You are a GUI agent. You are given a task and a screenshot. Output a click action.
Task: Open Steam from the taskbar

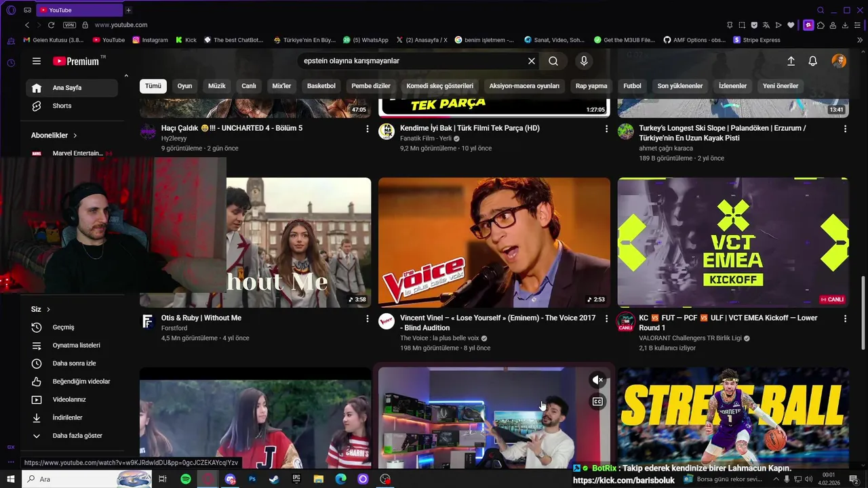[x=274, y=479]
